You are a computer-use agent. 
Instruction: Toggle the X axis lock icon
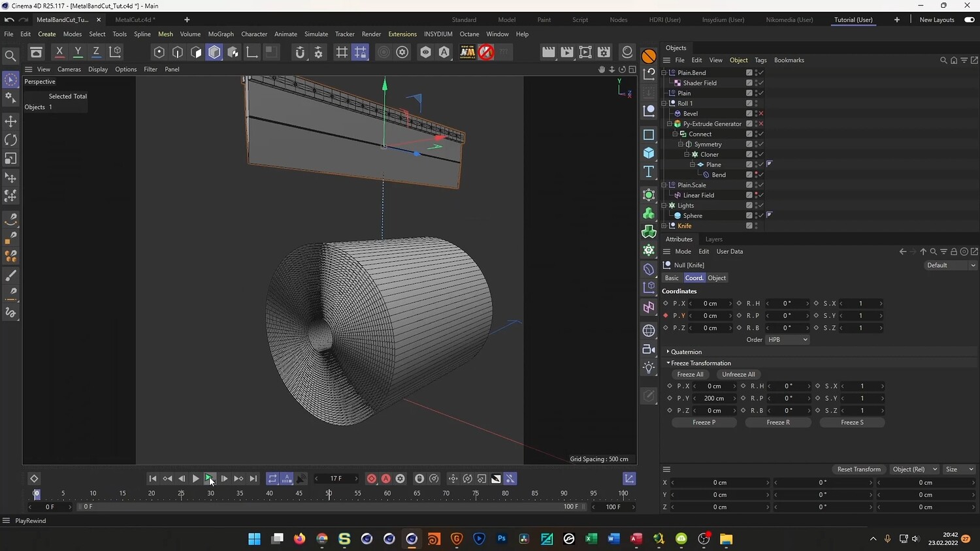59,52
